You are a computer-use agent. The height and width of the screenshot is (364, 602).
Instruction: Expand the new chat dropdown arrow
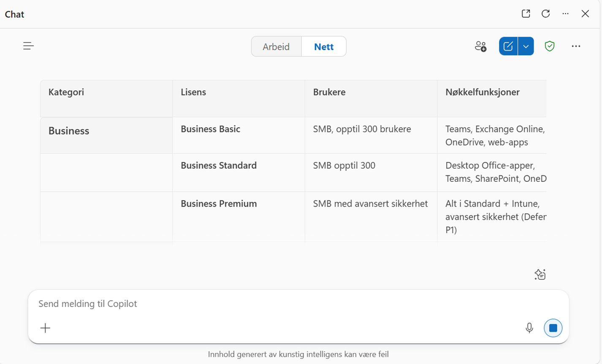pos(526,46)
